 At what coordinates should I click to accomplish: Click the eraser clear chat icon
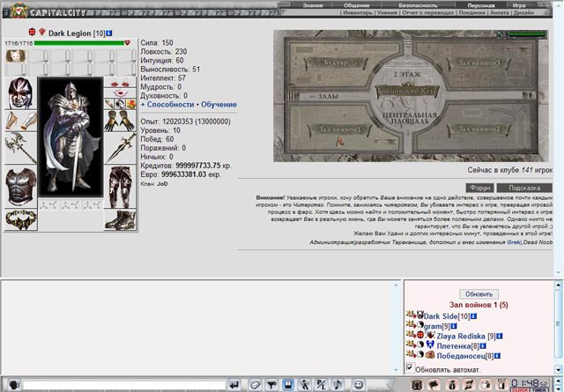tap(255, 385)
